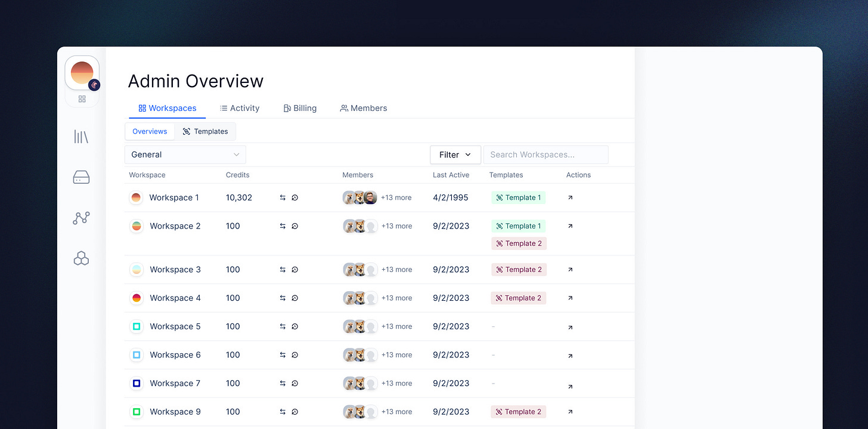The height and width of the screenshot is (429, 868).
Task: Open the library icon in the sidebar
Action: point(81,137)
